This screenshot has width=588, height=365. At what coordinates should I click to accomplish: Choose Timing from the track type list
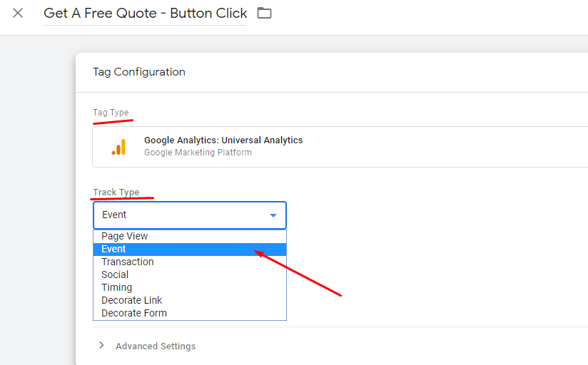pos(190,287)
